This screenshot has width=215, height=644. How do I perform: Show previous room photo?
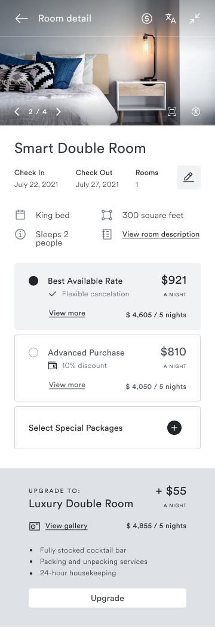17,112
